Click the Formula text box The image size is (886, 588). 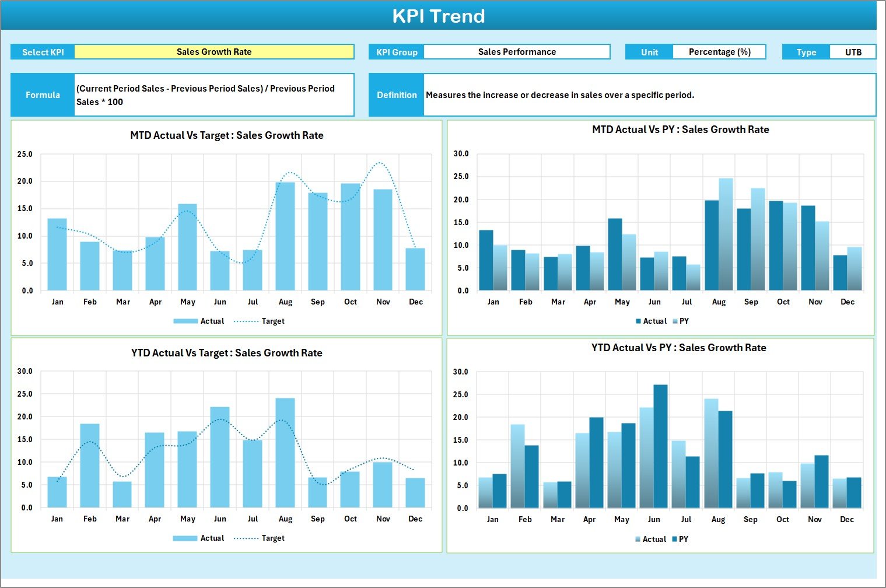point(214,95)
